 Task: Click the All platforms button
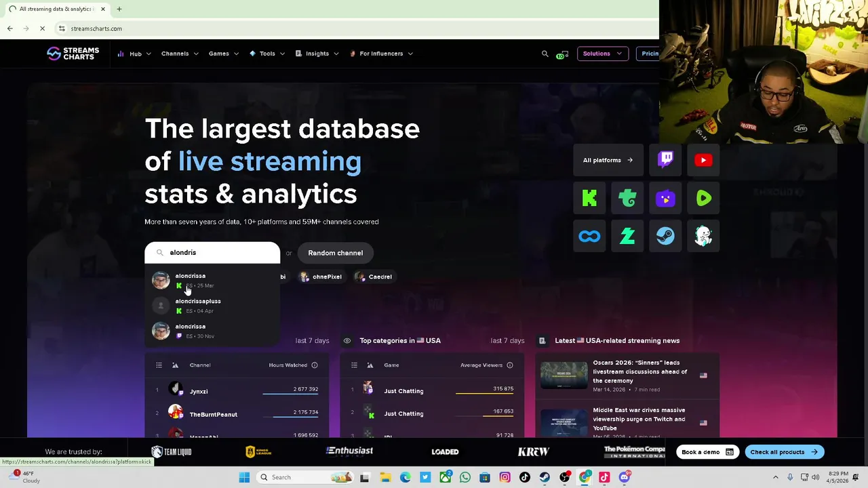point(608,160)
